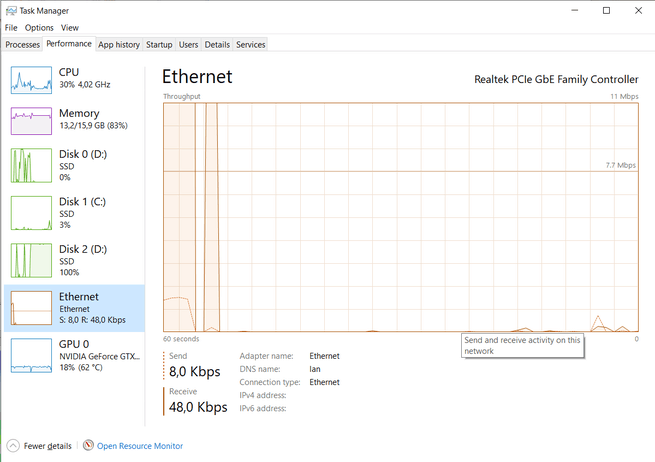Viewport: 655px width, 462px height.
Task: Click the IPv6 address label
Action: (263, 409)
